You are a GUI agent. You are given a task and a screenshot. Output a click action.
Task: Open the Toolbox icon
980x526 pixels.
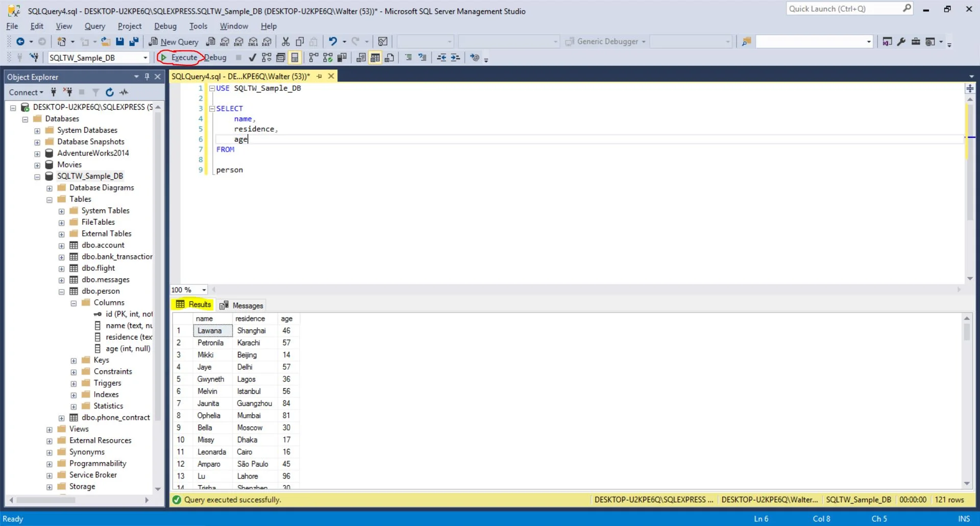pyautogui.click(x=916, y=42)
